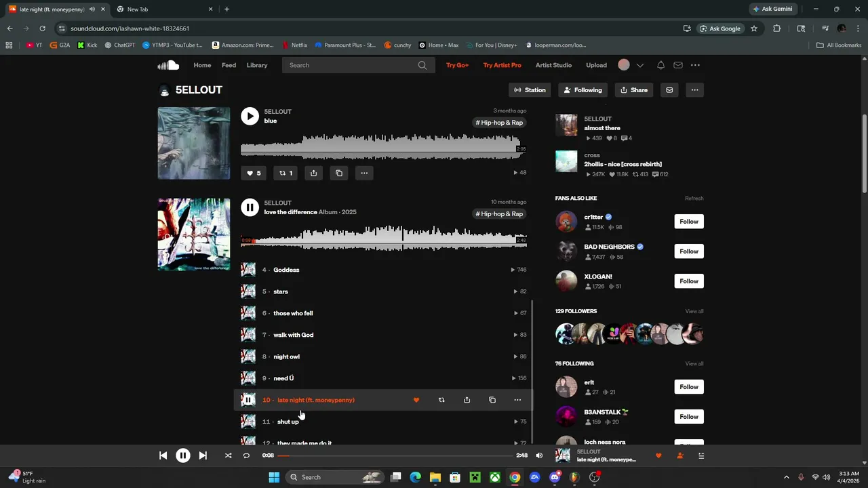Start 5ELLOUT Station
Viewport: 868px width, 488px height.
point(530,90)
